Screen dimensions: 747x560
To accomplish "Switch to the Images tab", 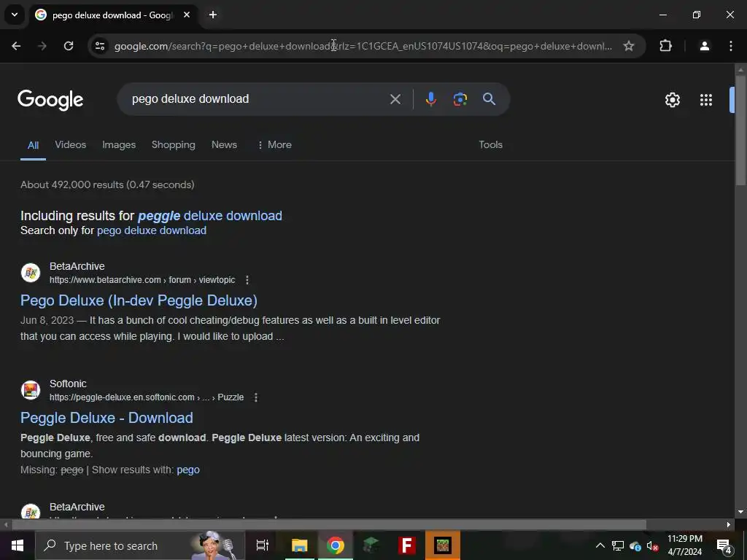I will (x=119, y=144).
